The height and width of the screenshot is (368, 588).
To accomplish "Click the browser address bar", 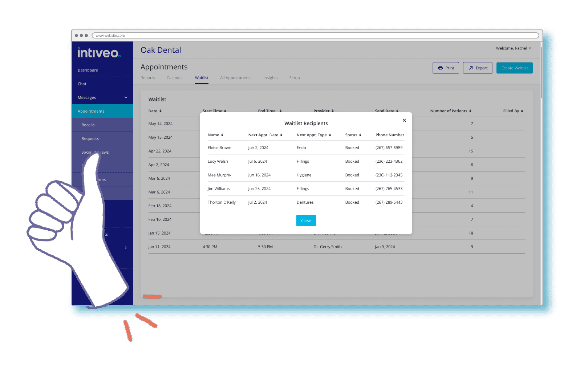I will [x=315, y=35].
